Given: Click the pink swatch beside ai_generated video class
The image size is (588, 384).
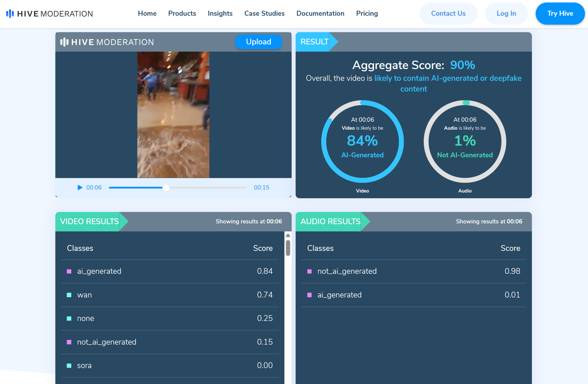Looking at the screenshot, I should coord(69,271).
